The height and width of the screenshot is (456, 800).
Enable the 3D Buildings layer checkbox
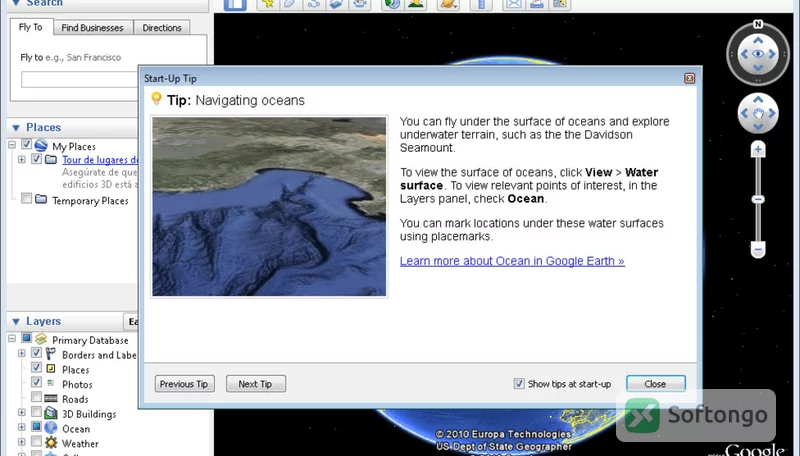pos(36,412)
